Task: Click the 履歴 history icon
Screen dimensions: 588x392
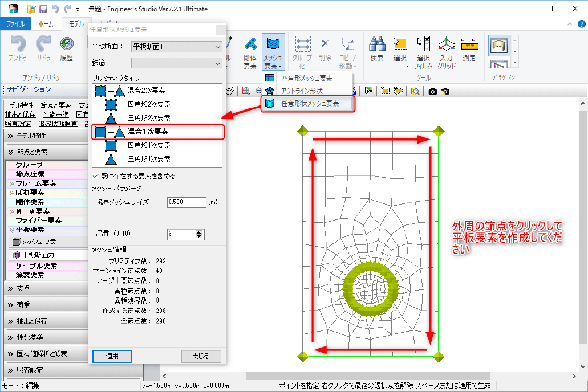Action: [66, 48]
